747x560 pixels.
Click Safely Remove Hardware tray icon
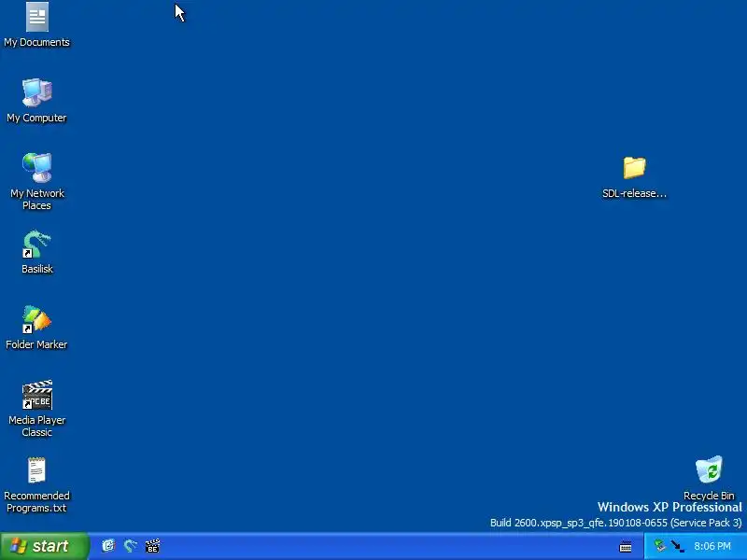pos(660,546)
